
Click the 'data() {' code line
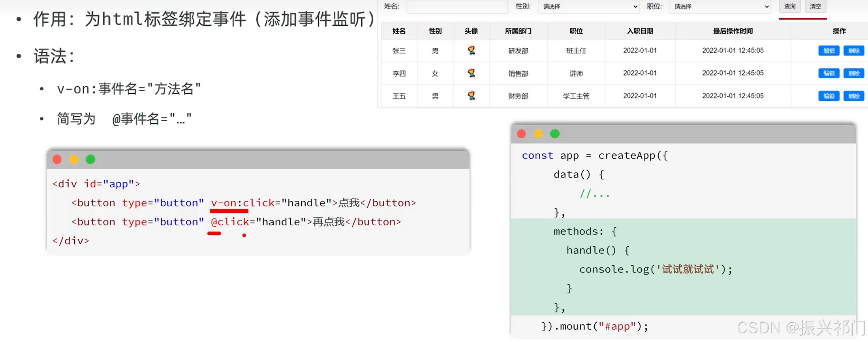(x=579, y=174)
